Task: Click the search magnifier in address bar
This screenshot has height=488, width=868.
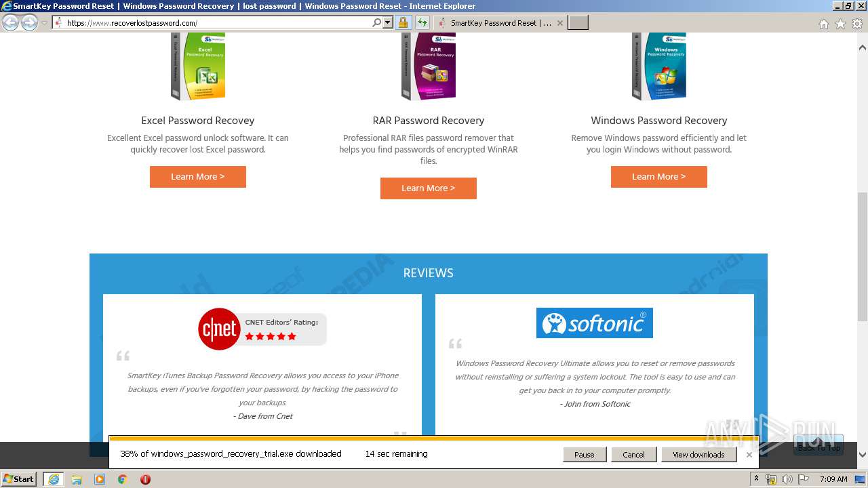Action: tap(376, 22)
